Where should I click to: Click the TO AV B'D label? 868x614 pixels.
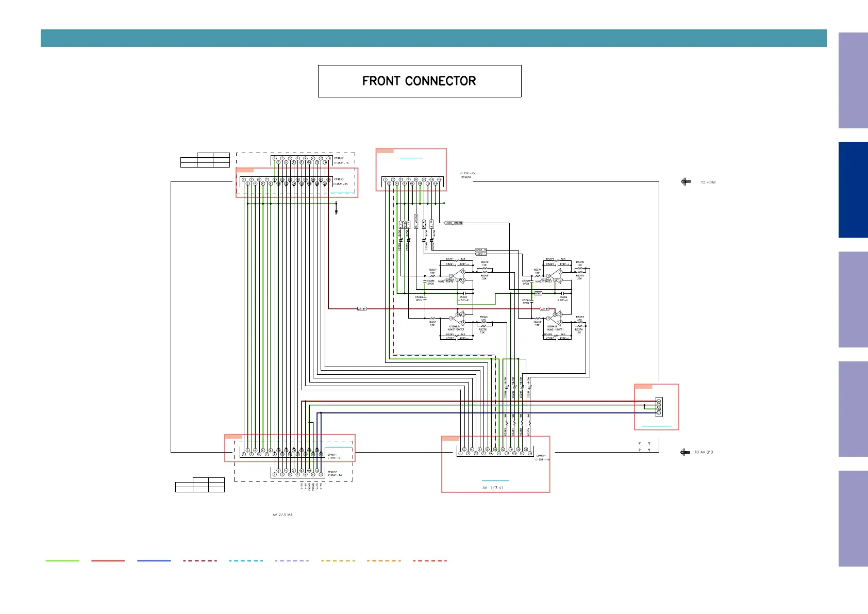point(704,452)
